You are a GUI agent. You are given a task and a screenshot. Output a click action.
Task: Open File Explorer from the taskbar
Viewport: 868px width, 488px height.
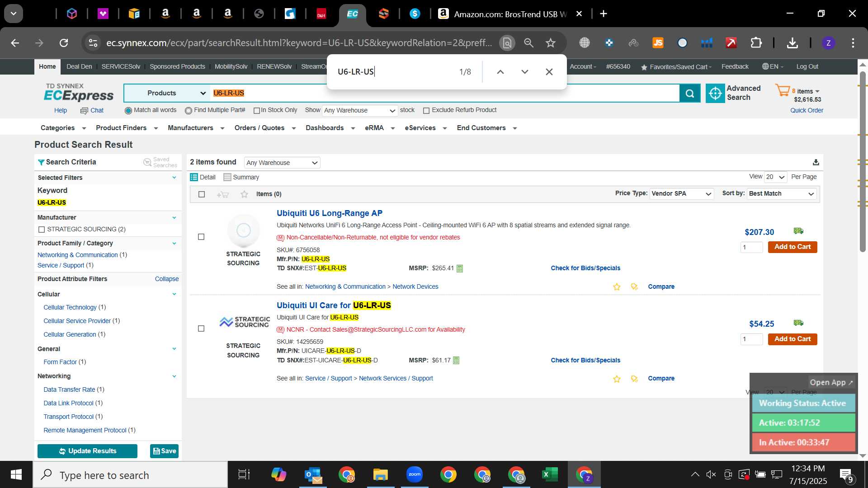click(380, 474)
